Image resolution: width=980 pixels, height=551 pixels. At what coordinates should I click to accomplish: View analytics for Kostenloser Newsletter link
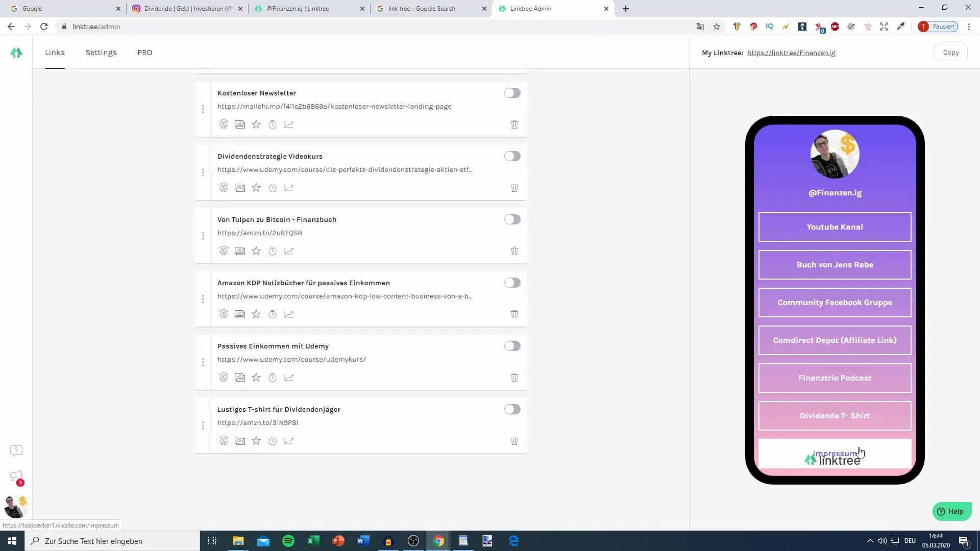click(x=289, y=124)
